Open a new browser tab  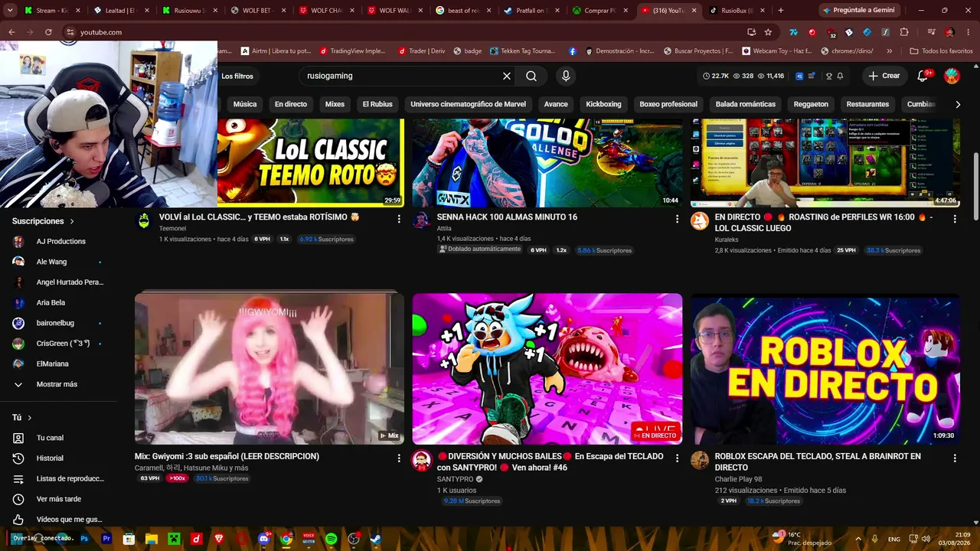pyautogui.click(x=781, y=11)
